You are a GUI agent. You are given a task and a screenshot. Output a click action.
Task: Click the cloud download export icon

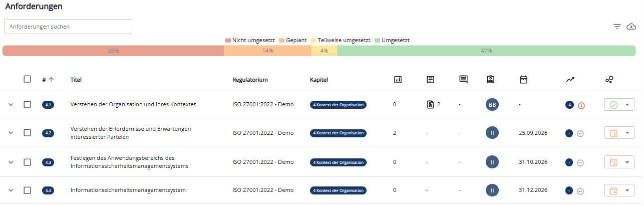[x=631, y=27]
